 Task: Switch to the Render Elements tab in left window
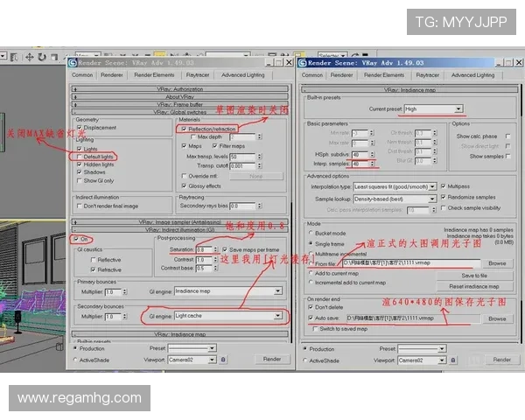point(153,75)
